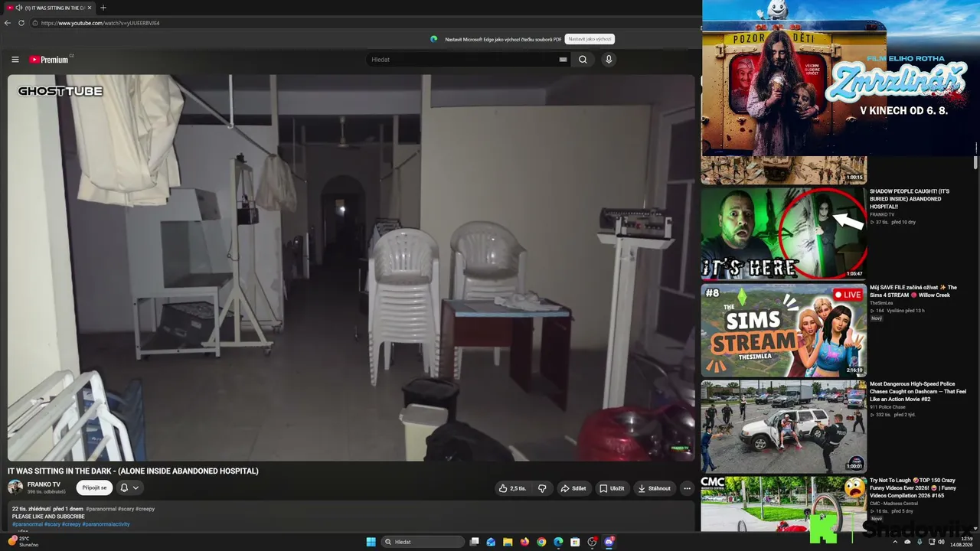Click the taskbar Hledat search box

pos(423,542)
